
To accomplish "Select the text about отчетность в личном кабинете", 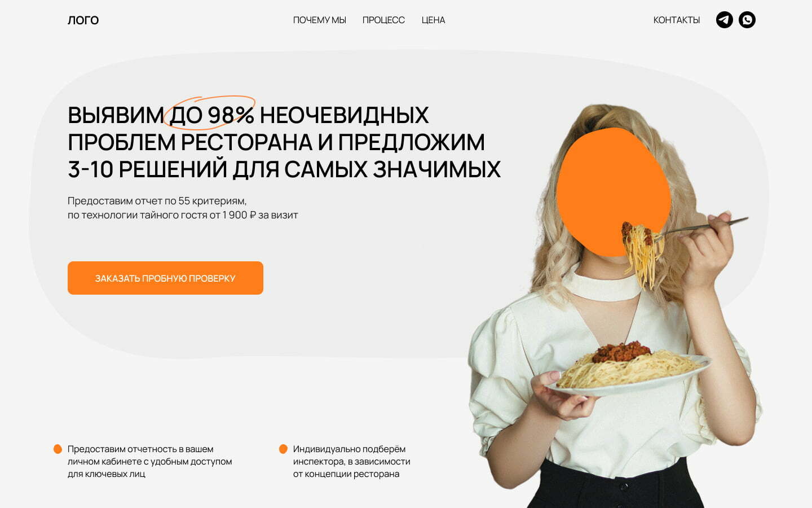I will coord(150,462).
